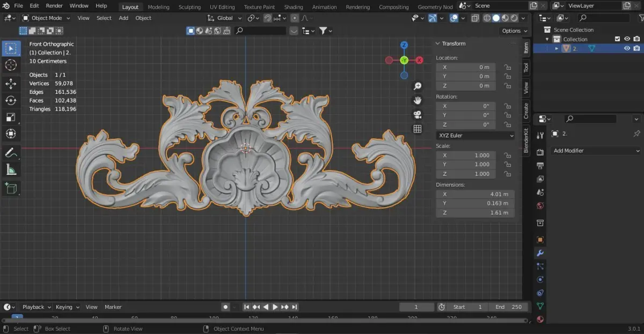Viewport: 644px width, 334px height.
Task: Switch to the Modeling workspace tab
Action: point(158,7)
